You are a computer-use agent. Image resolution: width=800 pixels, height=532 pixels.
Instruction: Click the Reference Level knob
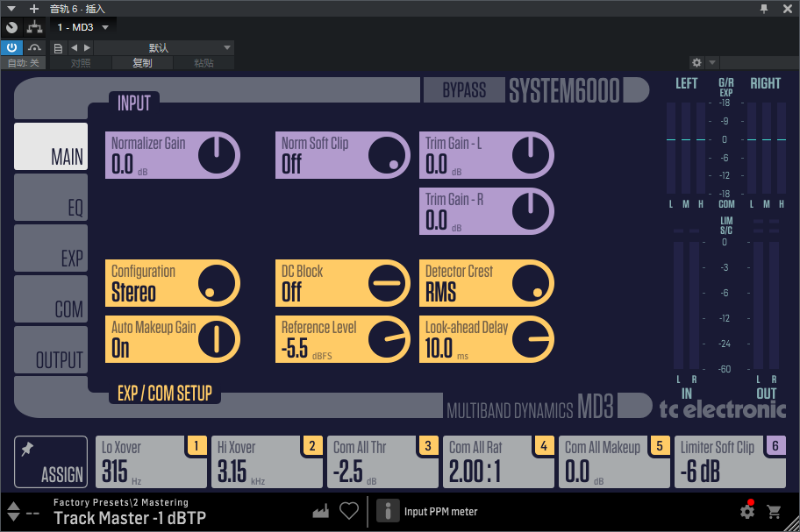387,339
